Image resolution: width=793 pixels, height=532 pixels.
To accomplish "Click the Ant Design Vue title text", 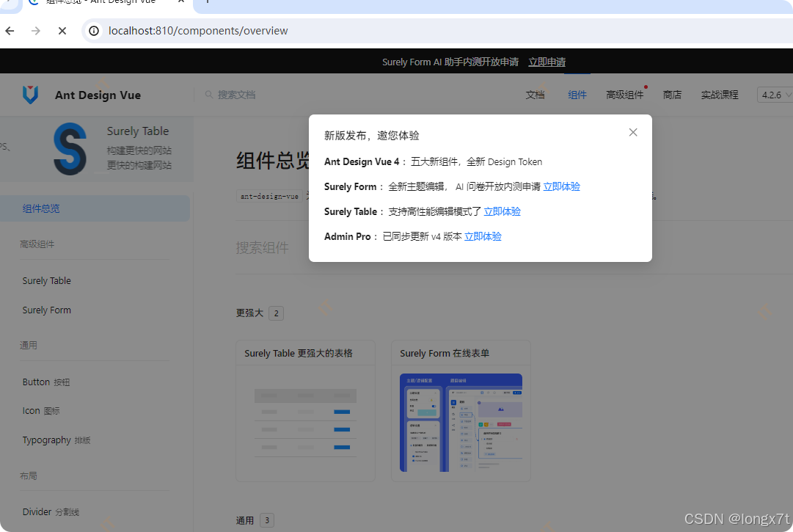I will pyautogui.click(x=98, y=95).
